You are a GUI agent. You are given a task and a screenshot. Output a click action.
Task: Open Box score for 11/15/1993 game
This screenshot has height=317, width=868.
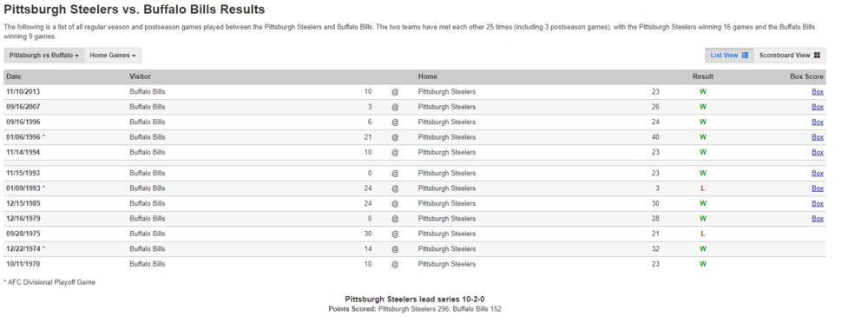pos(818,174)
